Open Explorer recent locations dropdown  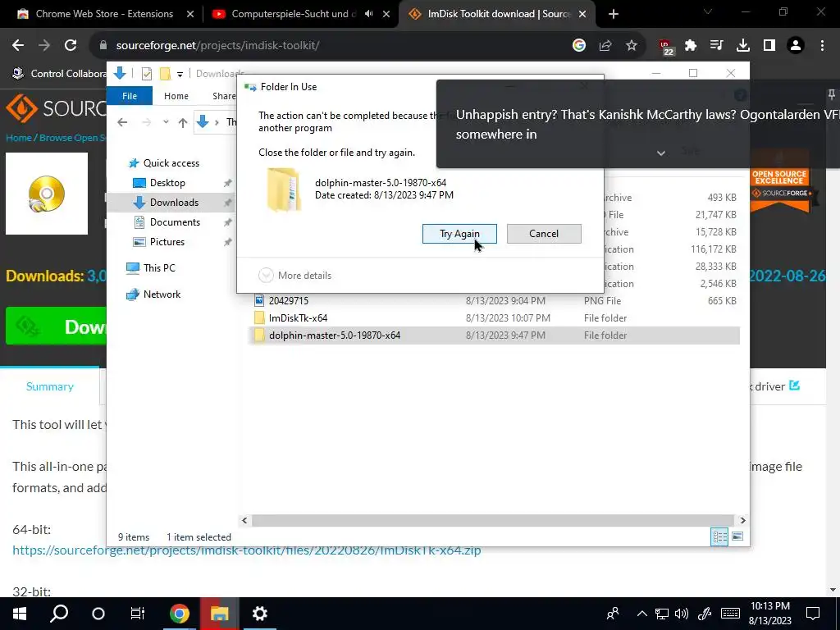pyautogui.click(x=166, y=122)
